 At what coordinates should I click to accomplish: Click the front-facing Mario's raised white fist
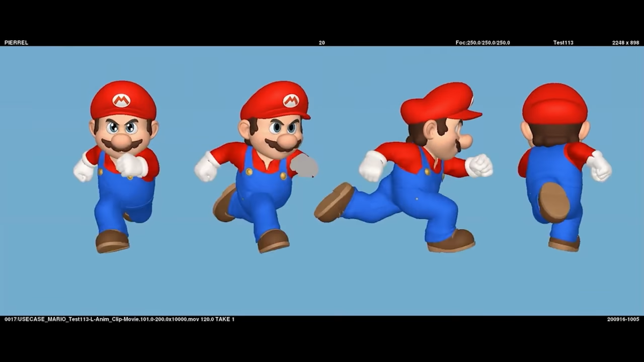coord(129,165)
